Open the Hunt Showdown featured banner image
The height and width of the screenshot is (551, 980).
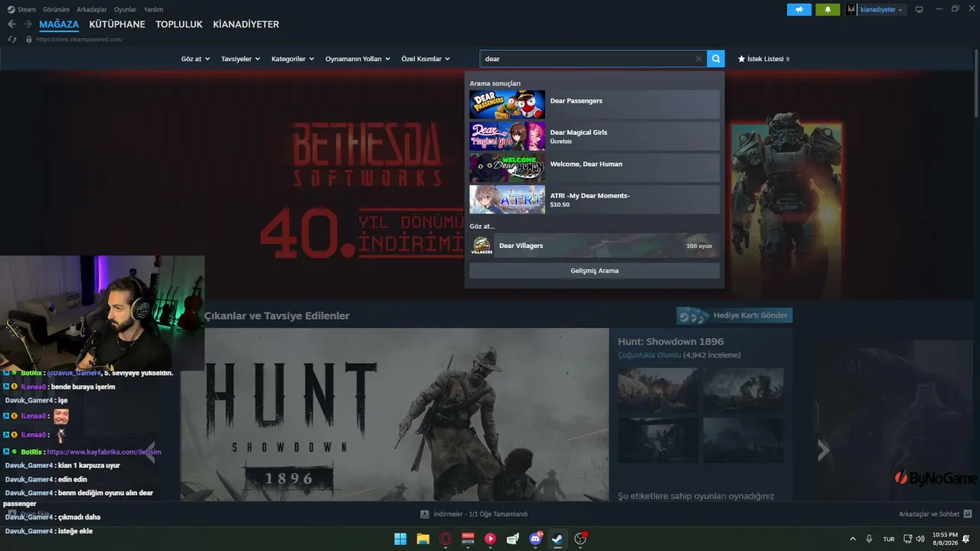point(394,415)
